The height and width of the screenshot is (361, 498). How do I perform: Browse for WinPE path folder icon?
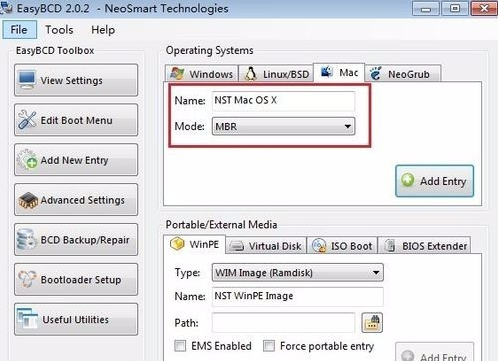tap(372, 322)
